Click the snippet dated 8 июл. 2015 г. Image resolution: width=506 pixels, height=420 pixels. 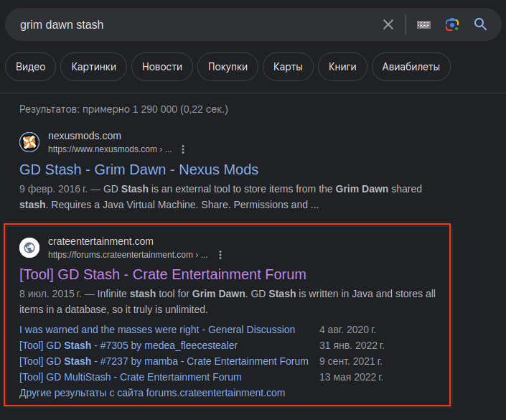[x=228, y=302]
